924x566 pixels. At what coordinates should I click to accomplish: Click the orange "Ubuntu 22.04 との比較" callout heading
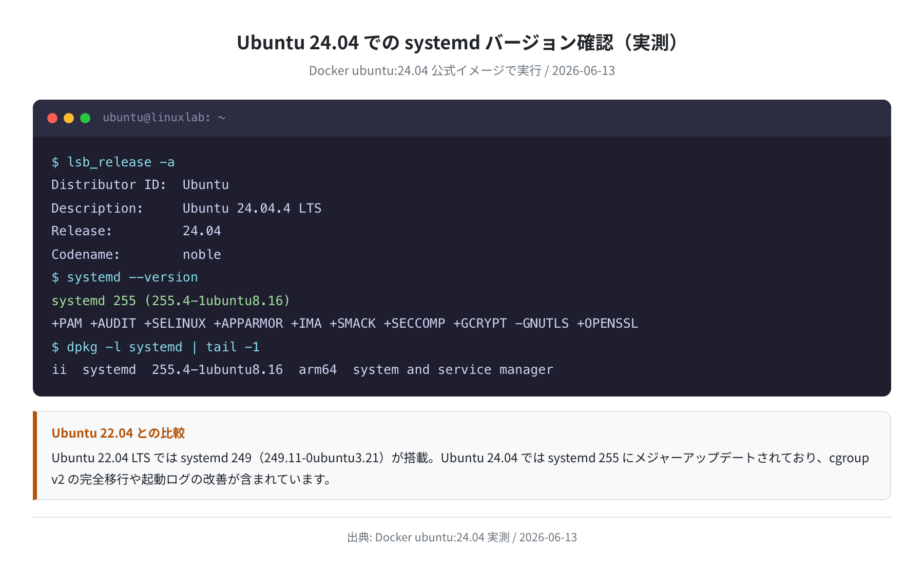[119, 433]
